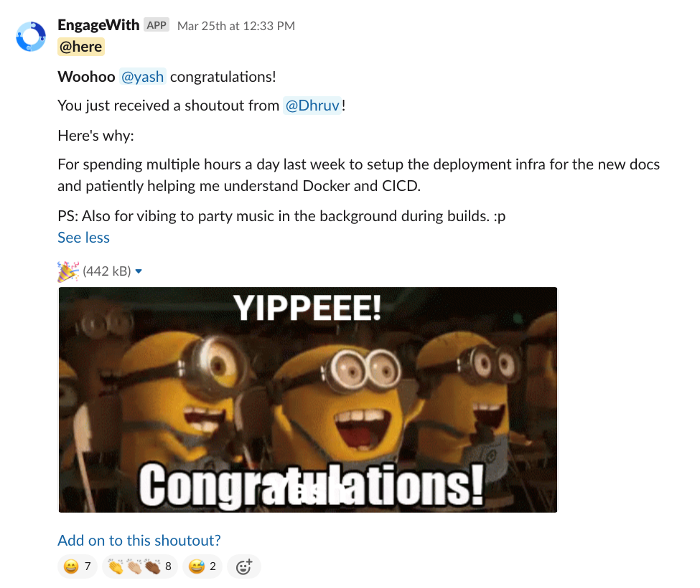Screen dimensions: 700x588
Task: Collapse the GIF using the dropdown caret
Action: pos(139,271)
